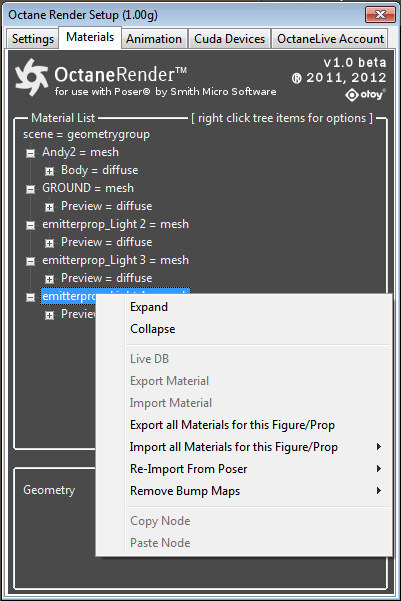Click the OctaneRender logo icon
This screenshot has height=601, width=401.
click(x=31, y=77)
